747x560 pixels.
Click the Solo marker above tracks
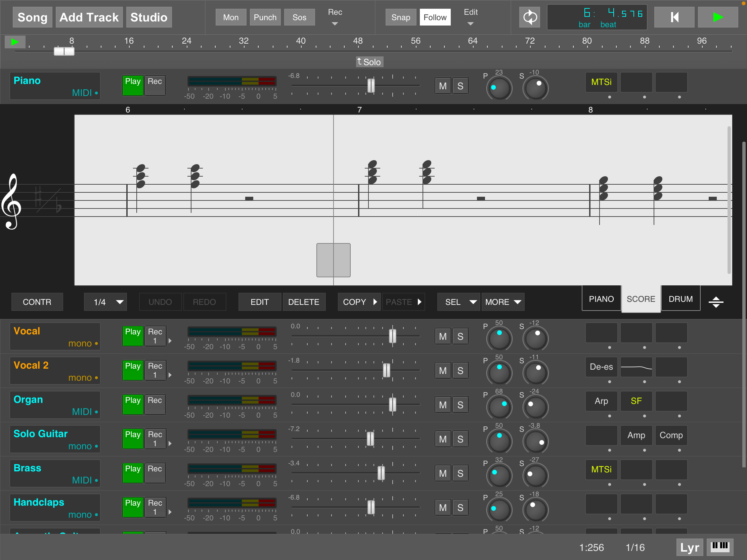[369, 62]
